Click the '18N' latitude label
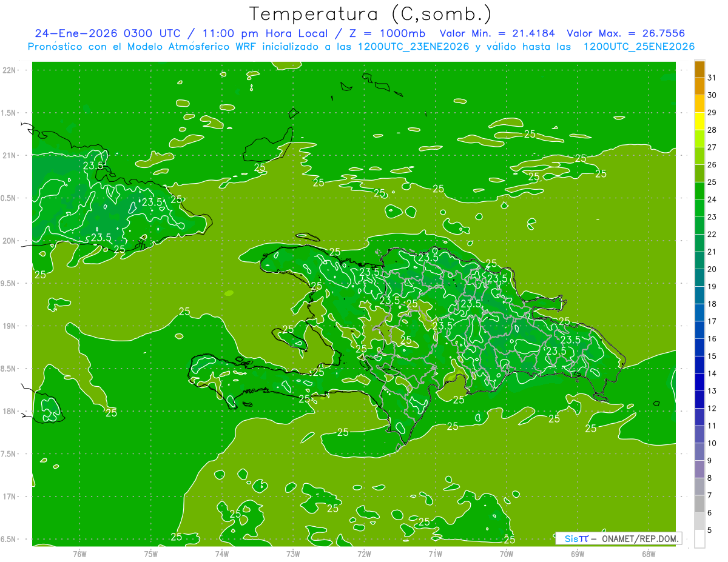The image size is (728, 562). (x=10, y=411)
